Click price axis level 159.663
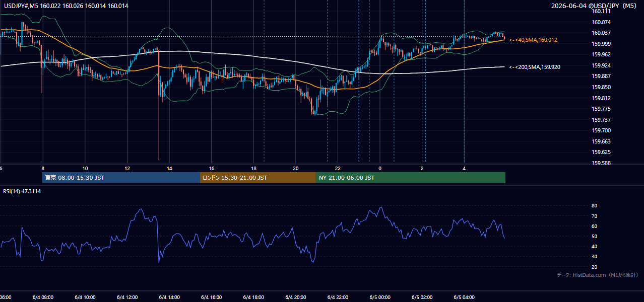The height and width of the screenshot is (302, 644). coord(601,141)
